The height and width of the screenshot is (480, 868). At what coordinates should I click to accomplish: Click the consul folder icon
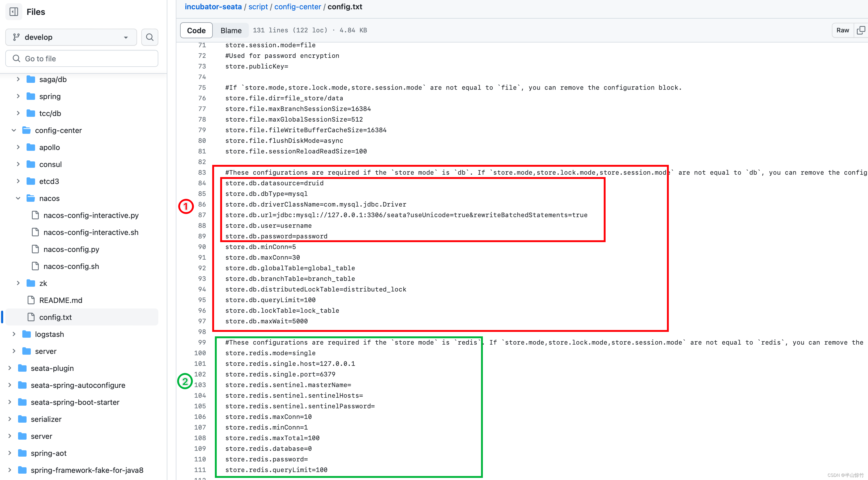(x=31, y=164)
